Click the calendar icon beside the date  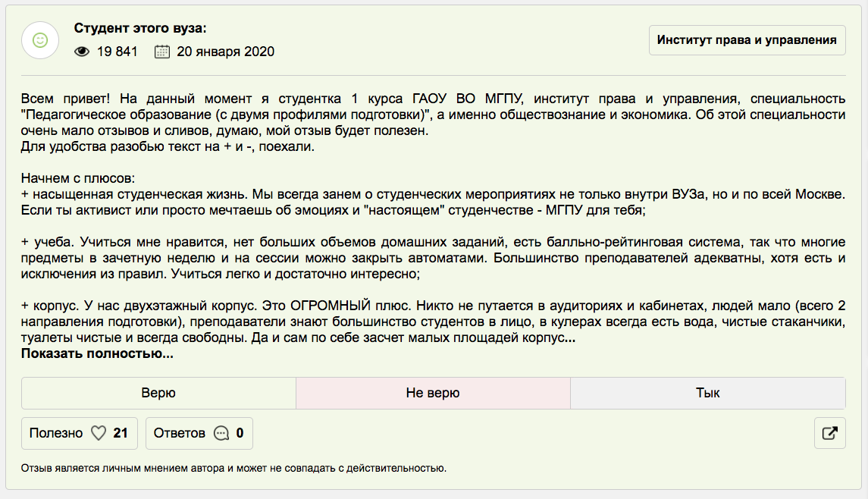[161, 52]
